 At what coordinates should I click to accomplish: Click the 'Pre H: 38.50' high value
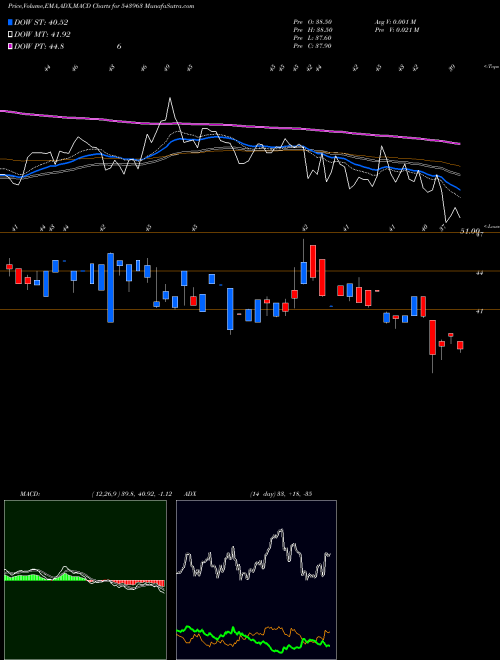pyautogui.click(x=313, y=30)
